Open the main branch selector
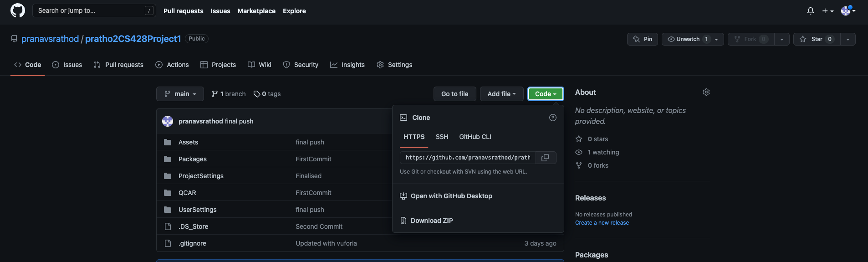The height and width of the screenshot is (262, 868). (x=180, y=94)
